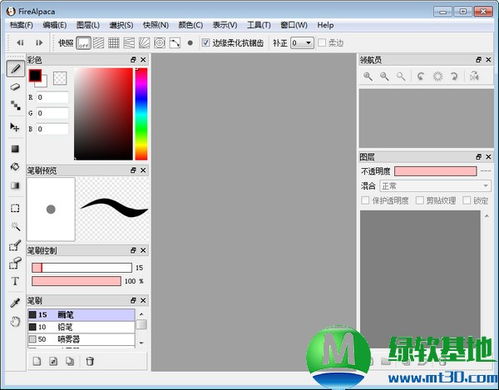Screen dimensions: 499x390
Task: Enable curve snap
Action: [175, 43]
